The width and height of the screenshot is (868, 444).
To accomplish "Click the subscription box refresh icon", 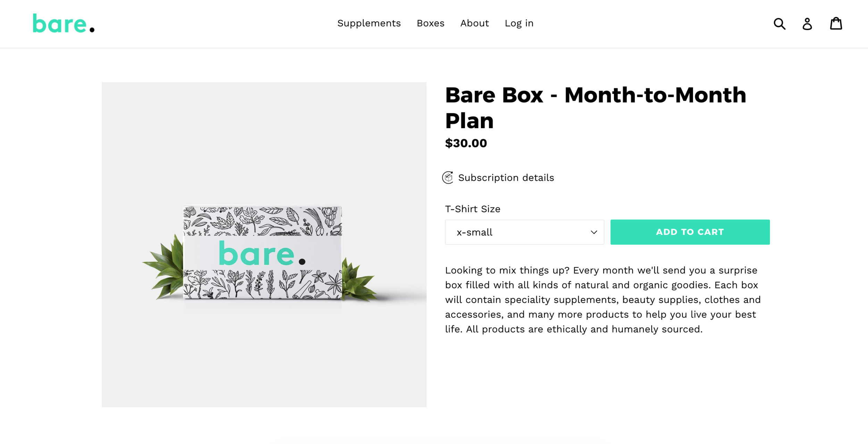I will click(448, 178).
